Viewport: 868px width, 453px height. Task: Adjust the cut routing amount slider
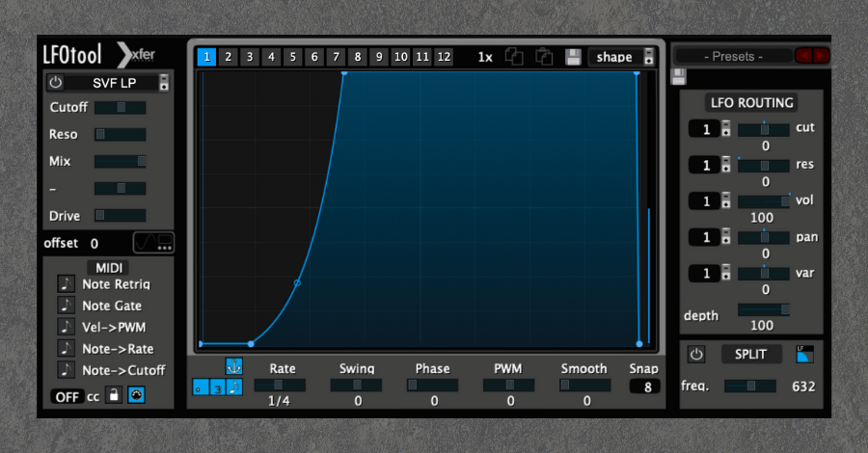click(x=764, y=129)
